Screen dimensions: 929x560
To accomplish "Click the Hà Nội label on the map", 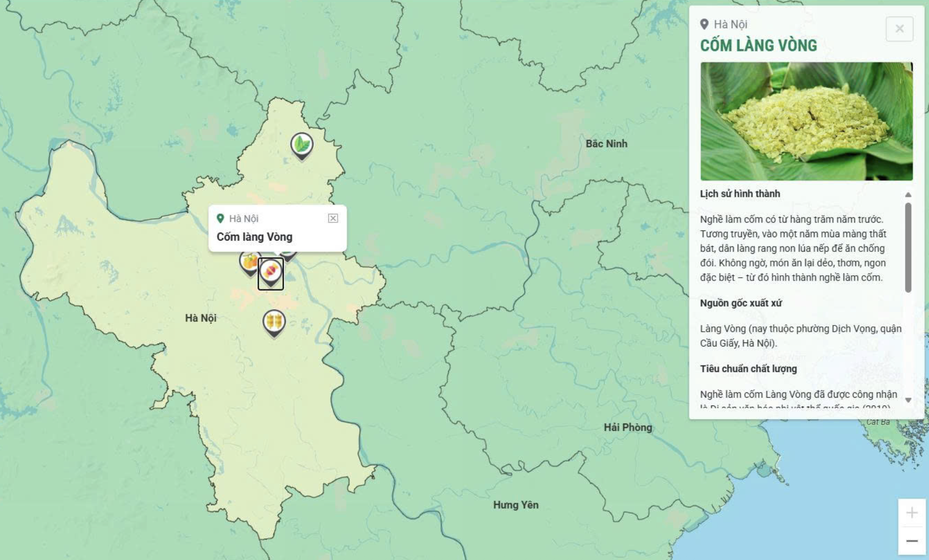I will tap(201, 318).
